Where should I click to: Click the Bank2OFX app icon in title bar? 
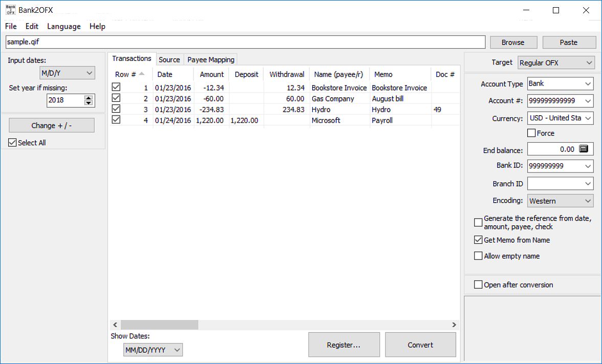tap(10, 10)
